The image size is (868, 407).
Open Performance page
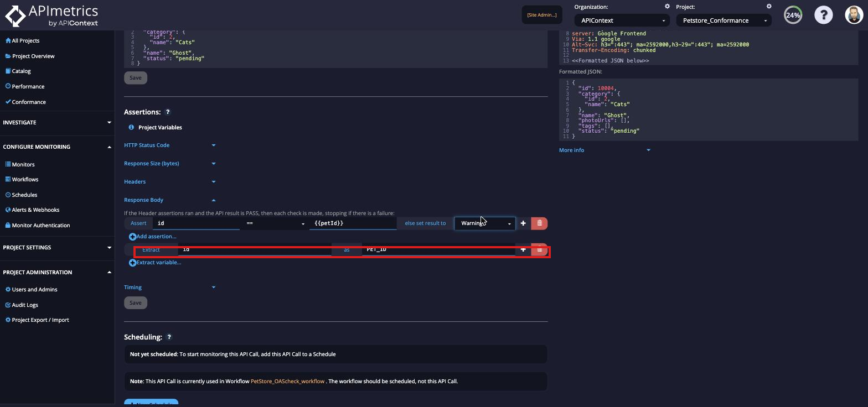click(25, 87)
